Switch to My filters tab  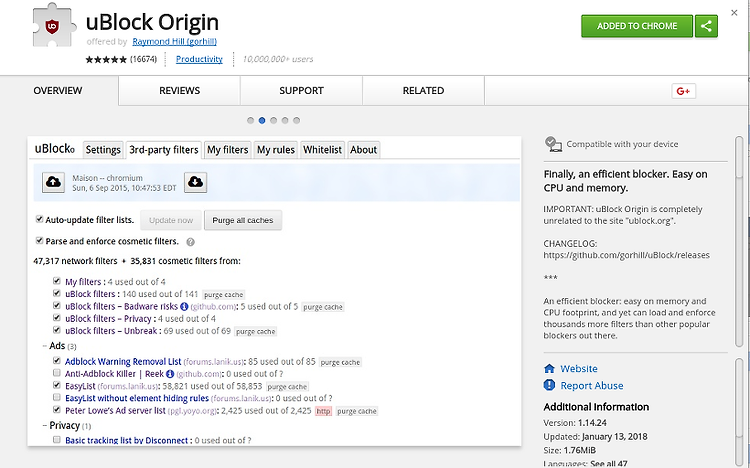coord(228,150)
